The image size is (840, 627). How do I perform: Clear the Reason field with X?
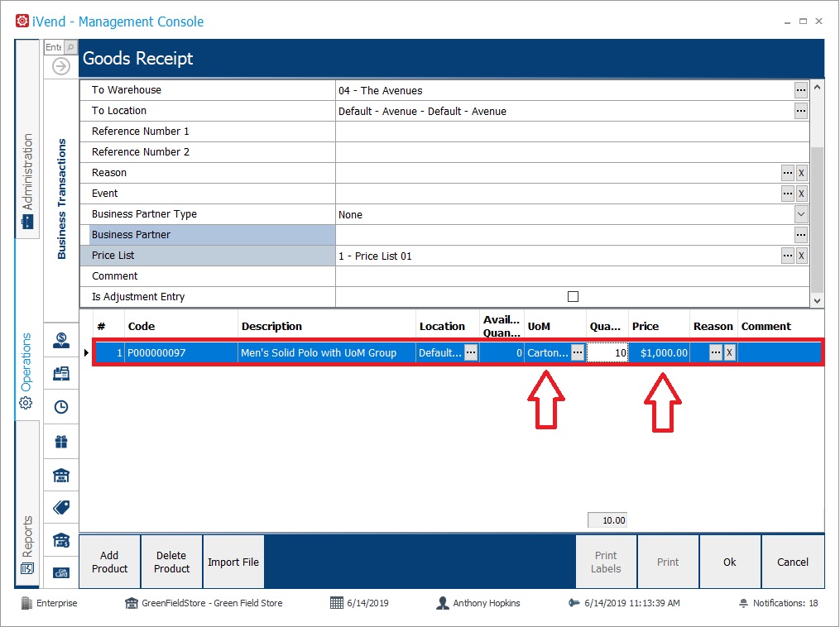[801, 173]
